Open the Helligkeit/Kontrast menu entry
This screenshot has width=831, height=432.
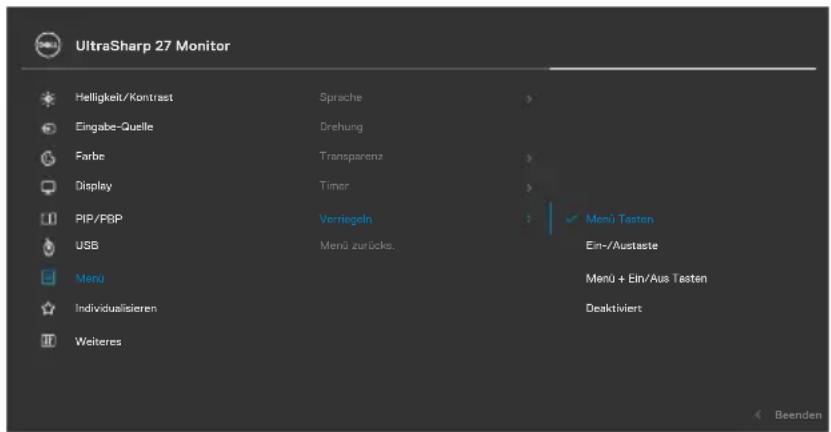point(124,98)
